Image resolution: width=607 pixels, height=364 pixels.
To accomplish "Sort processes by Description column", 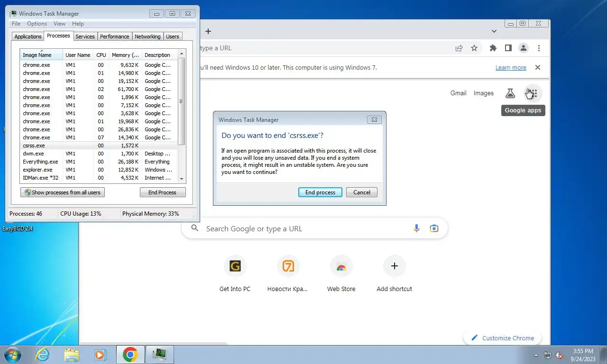I will coord(159,55).
